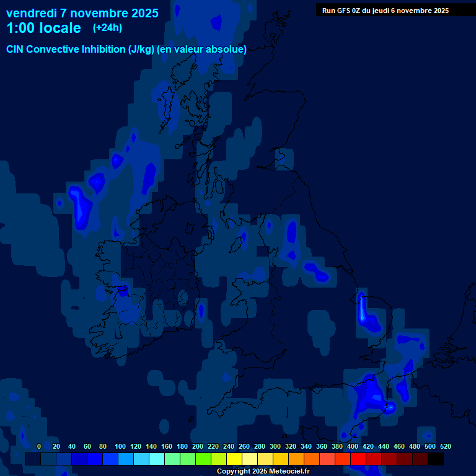Click the Run GFS 0Z header label
The width and height of the screenshot is (476, 476).
385,10
